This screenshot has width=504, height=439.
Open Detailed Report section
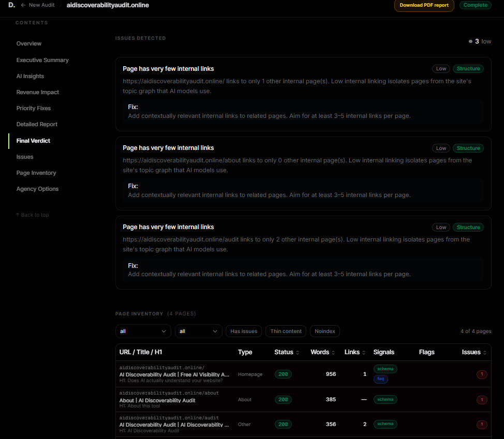click(37, 125)
